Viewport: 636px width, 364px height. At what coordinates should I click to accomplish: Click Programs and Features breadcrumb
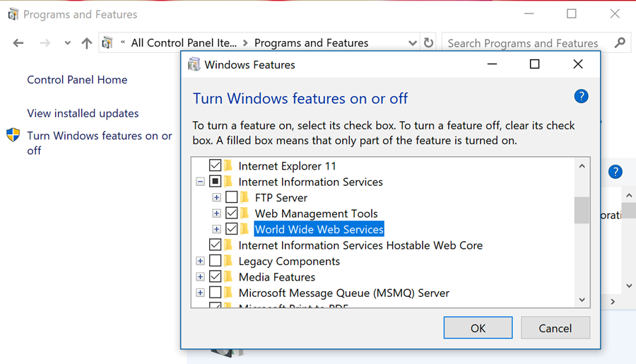point(311,43)
